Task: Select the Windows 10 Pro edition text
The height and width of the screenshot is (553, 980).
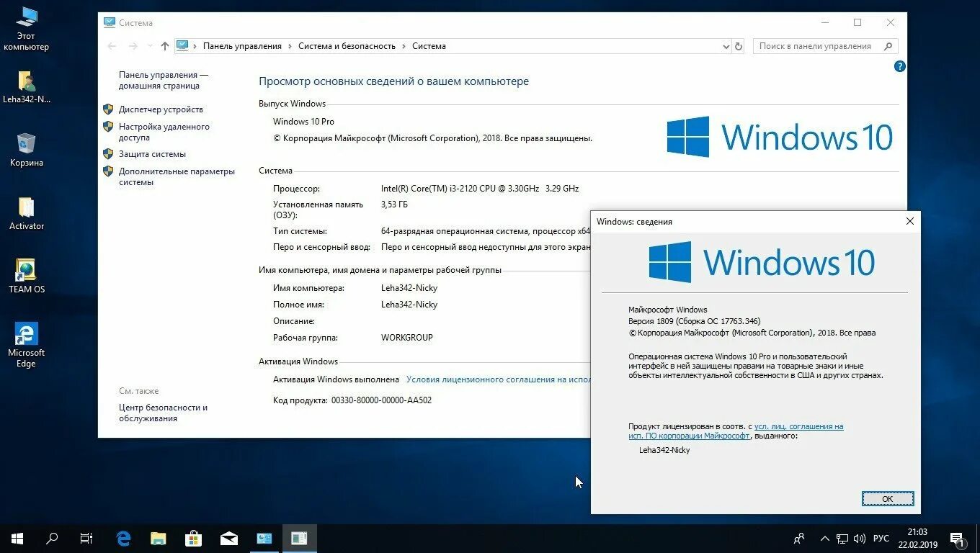Action: click(303, 122)
